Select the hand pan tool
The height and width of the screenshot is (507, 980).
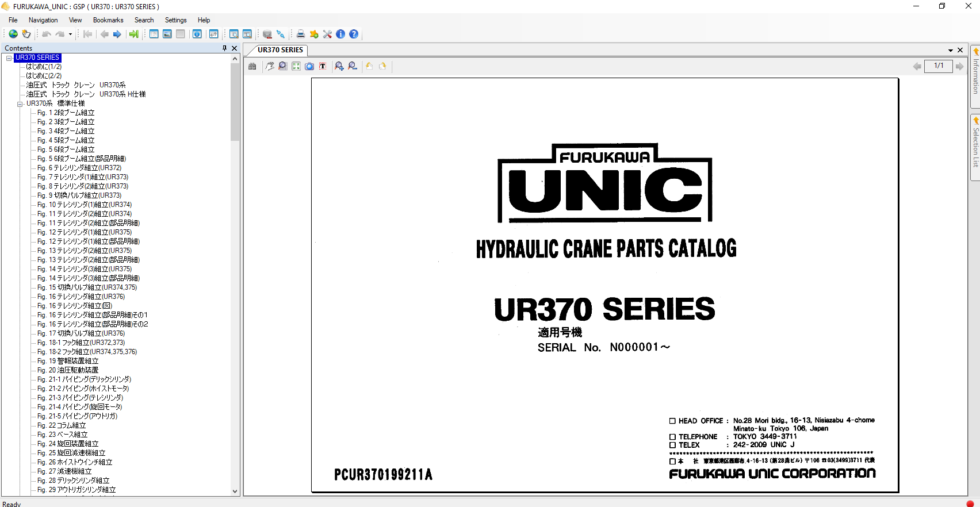270,67
